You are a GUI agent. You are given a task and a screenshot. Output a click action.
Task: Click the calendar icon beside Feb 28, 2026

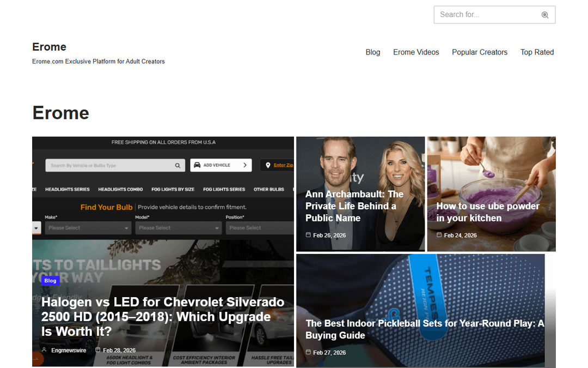(x=98, y=350)
